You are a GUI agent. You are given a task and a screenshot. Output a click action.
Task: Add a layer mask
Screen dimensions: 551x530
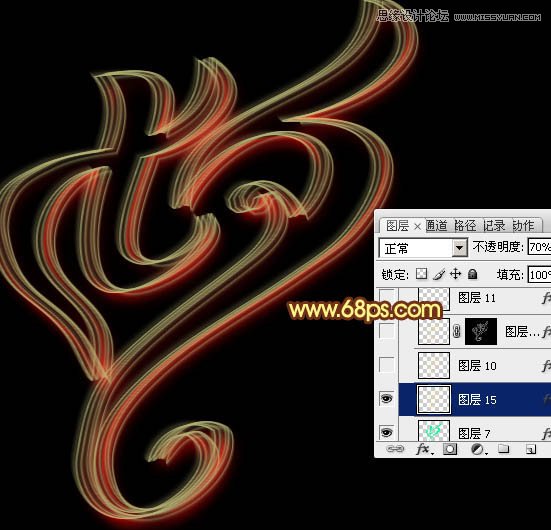(450, 449)
